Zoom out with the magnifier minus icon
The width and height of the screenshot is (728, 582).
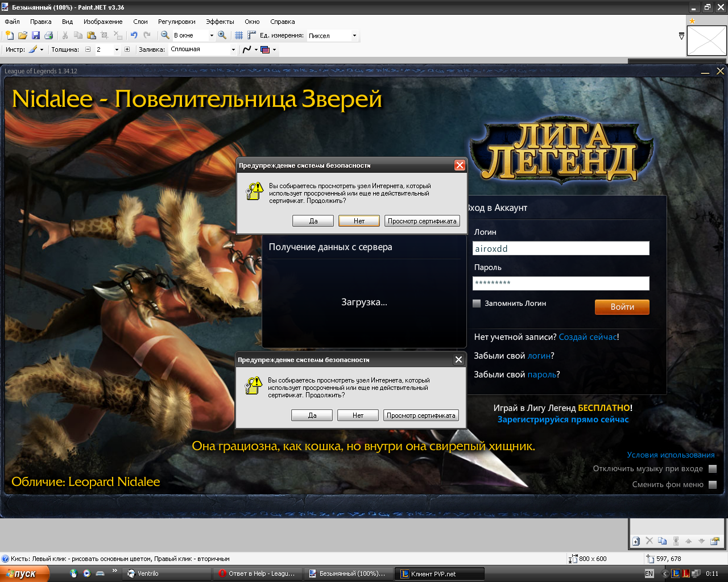pyautogui.click(x=165, y=35)
